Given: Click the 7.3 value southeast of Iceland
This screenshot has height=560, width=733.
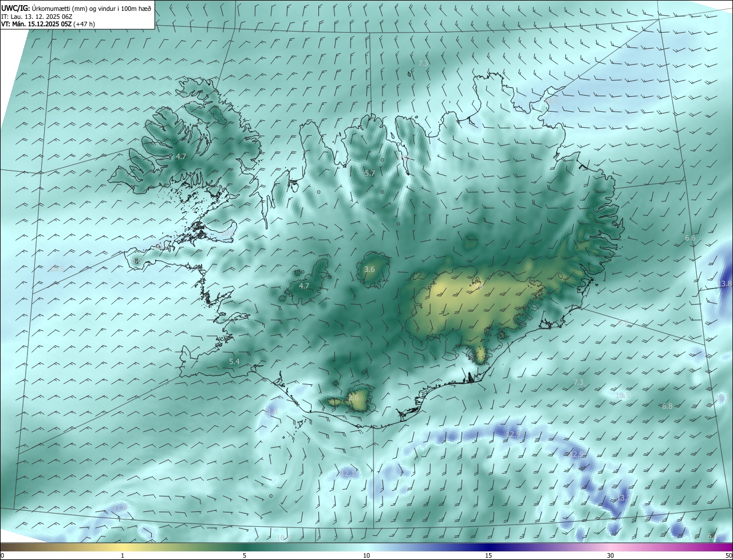Looking at the screenshot, I should (x=578, y=382).
